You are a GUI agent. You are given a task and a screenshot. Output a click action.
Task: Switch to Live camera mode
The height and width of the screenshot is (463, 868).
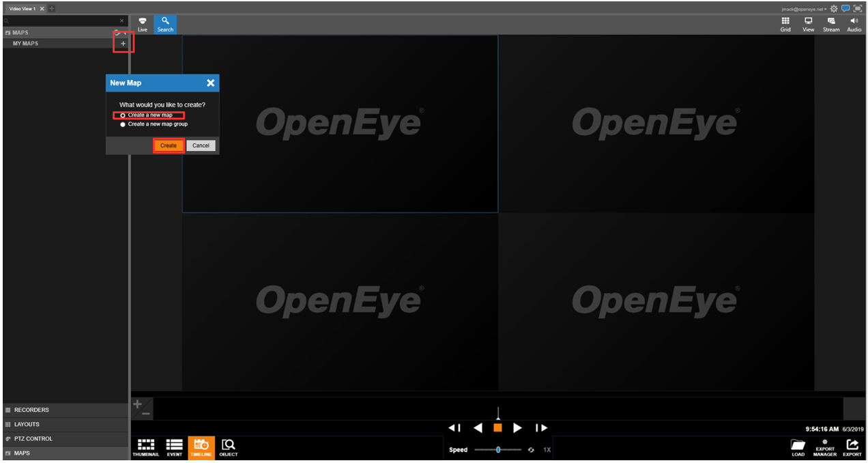click(143, 24)
